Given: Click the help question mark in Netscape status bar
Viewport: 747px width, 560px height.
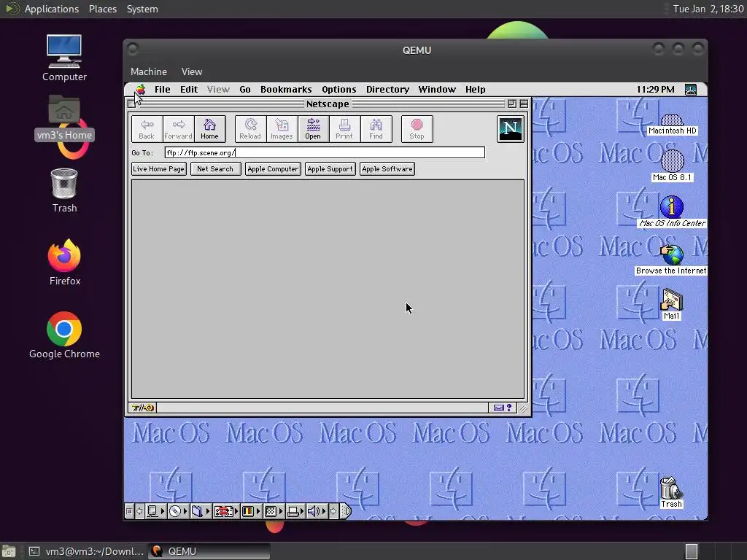Looking at the screenshot, I should (508, 408).
